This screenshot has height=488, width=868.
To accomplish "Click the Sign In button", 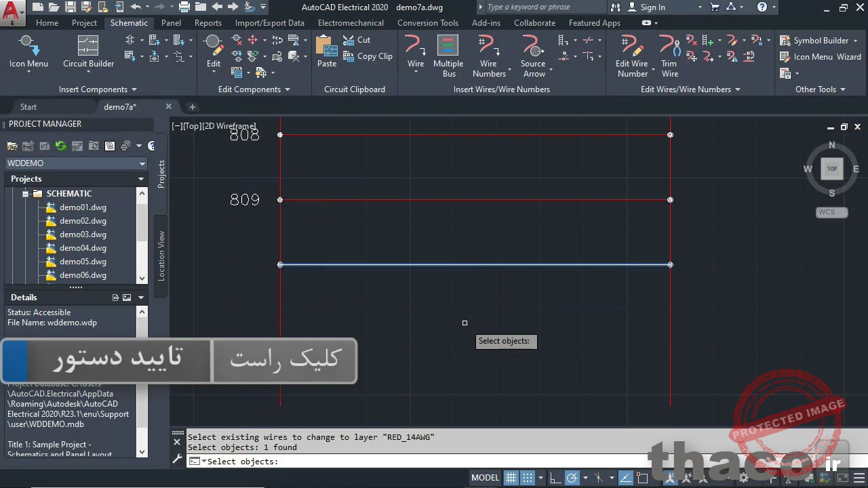I will tap(652, 7).
